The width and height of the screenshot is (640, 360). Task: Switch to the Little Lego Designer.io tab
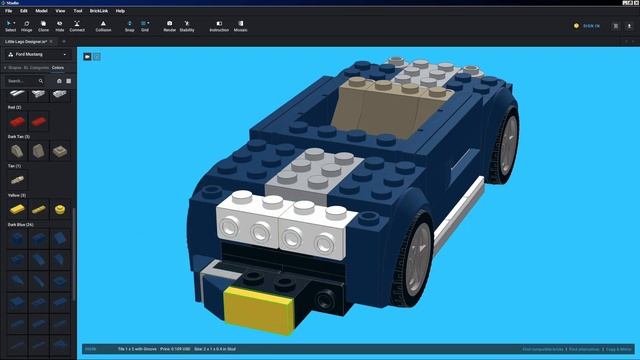[x=26, y=42]
